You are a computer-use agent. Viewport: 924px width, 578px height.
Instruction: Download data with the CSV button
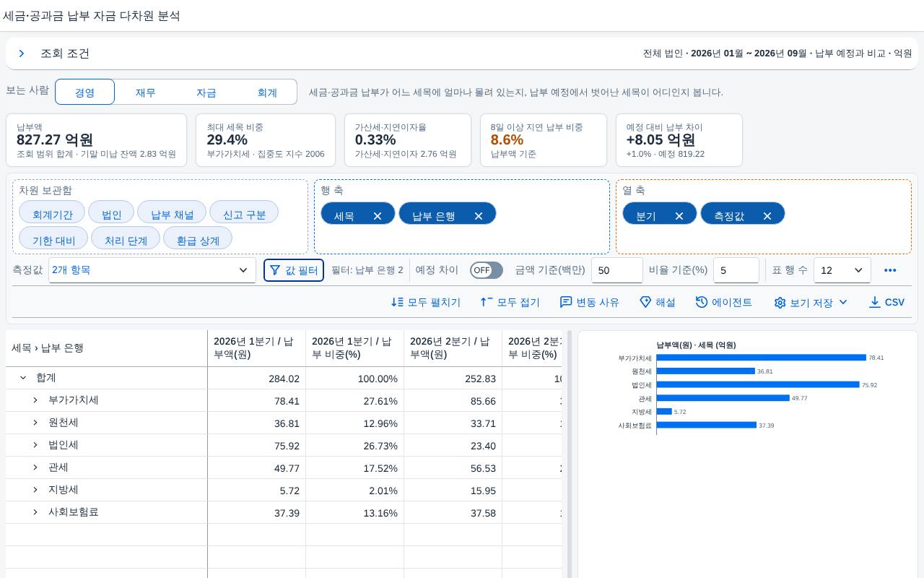(886, 302)
